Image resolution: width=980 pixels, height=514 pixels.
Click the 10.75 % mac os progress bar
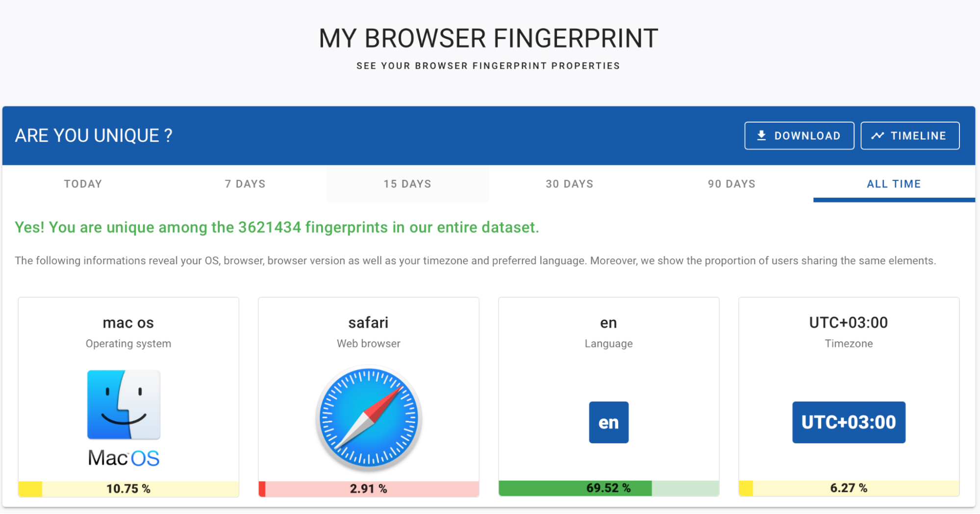click(x=128, y=488)
